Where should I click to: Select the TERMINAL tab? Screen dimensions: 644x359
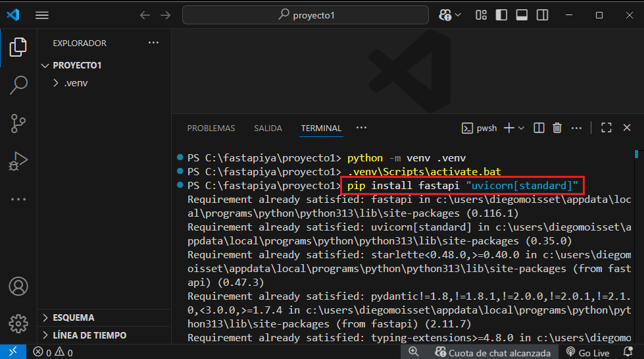321,128
